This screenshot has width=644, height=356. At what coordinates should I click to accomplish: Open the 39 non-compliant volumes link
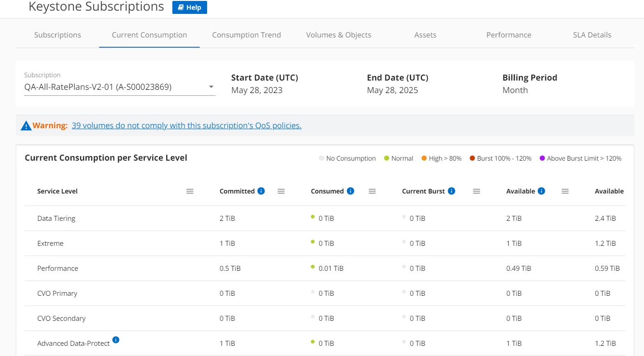(186, 125)
